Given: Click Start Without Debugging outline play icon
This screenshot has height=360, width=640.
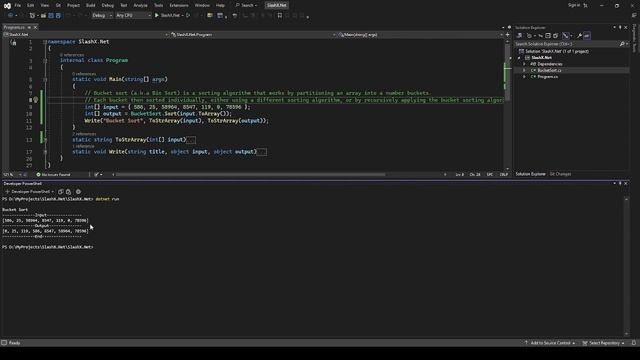Looking at the screenshot, I should point(188,16).
